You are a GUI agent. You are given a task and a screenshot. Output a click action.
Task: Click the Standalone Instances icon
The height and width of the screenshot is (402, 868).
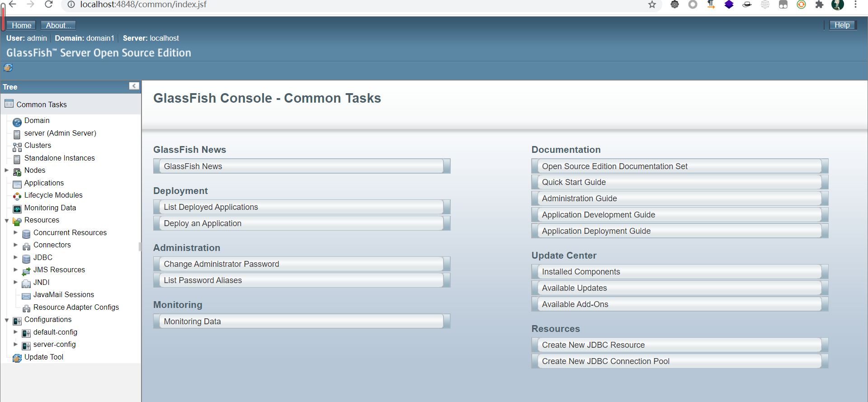(x=17, y=159)
